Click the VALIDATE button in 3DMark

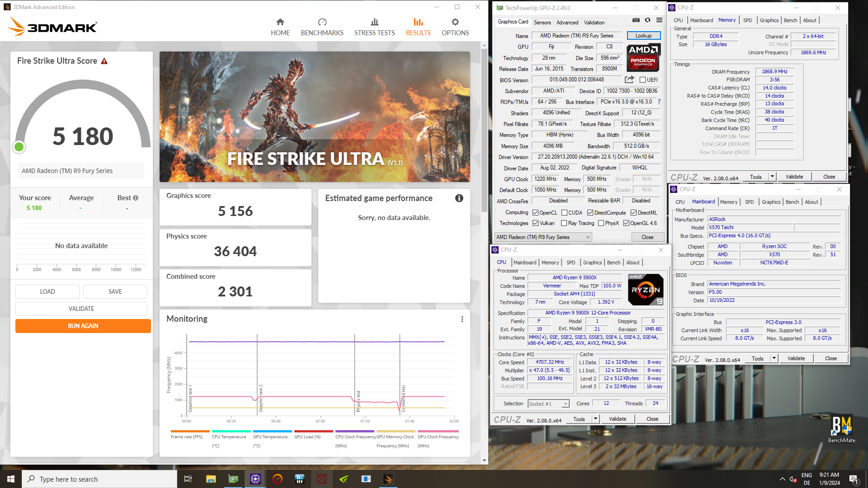click(81, 309)
